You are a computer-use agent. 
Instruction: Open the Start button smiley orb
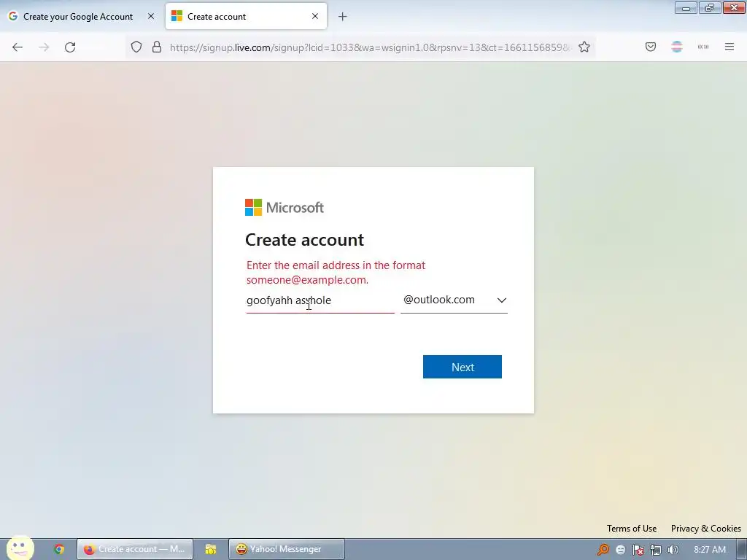tap(20, 548)
